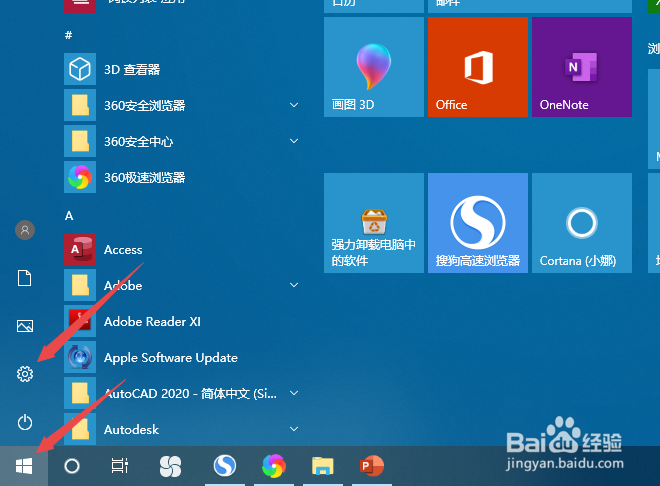Launch 360极速浏览器 from app list
660x486 pixels.
click(183, 177)
